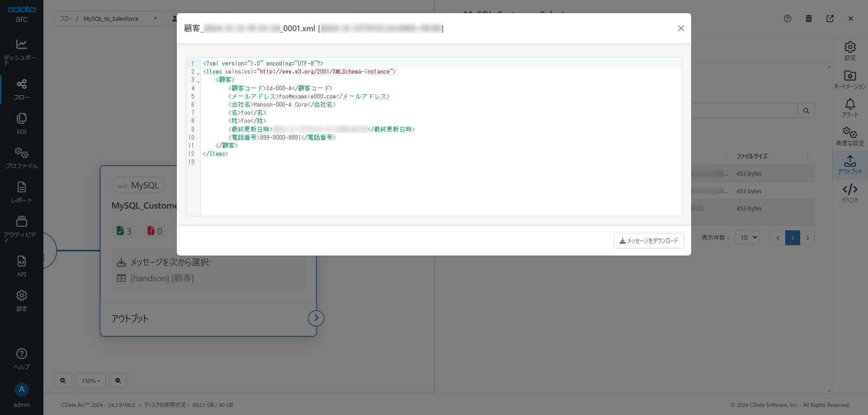
Task: Click the MySQL connector type badge
Action: pos(138,185)
